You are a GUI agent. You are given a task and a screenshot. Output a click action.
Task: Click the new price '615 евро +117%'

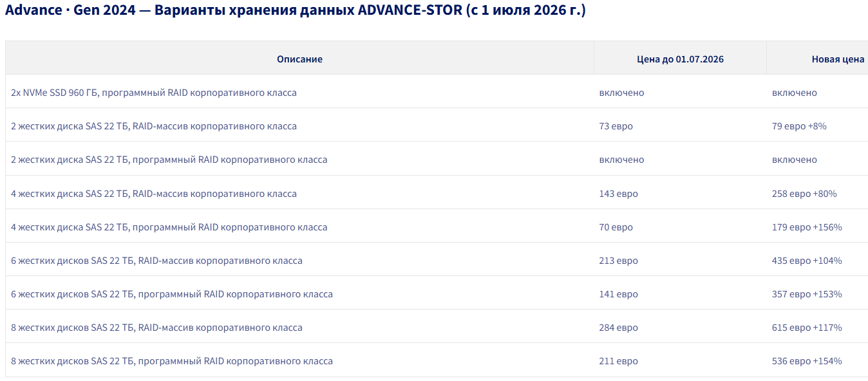tap(807, 328)
